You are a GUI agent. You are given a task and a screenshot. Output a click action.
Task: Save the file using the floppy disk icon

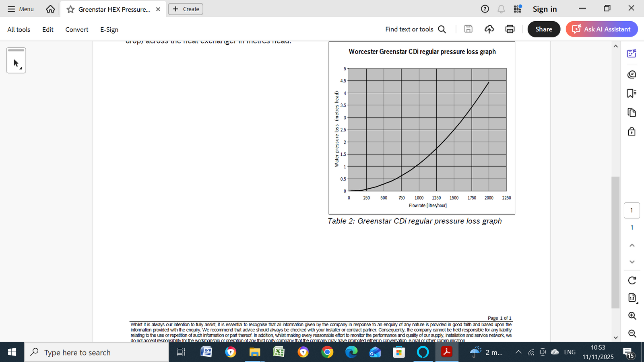[468, 29]
